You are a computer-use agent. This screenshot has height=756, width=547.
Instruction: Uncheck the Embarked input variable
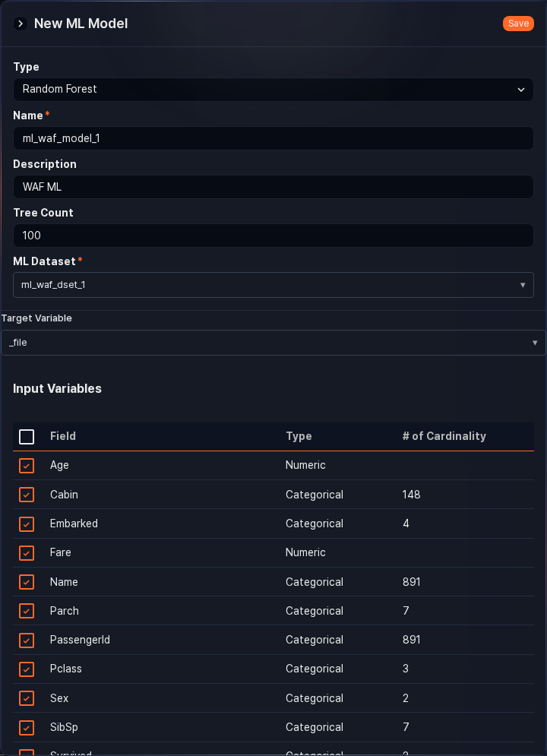pyautogui.click(x=27, y=524)
